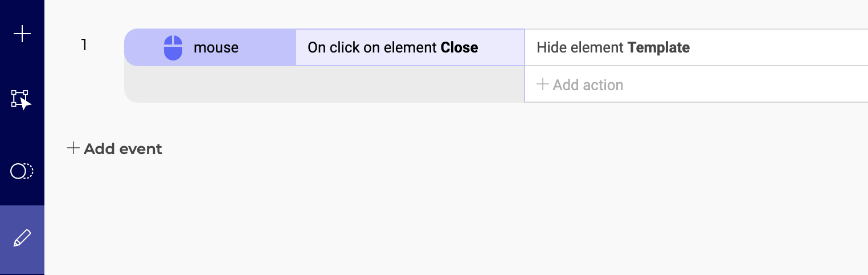868x275 pixels.
Task: Click the plus icon in left sidebar
Action: [22, 34]
